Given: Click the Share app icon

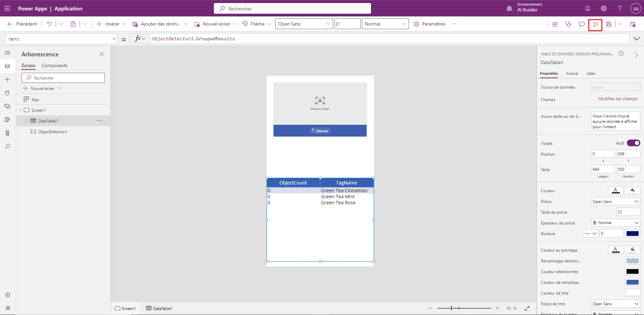Looking at the screenshot, I should tap(555, 24).
